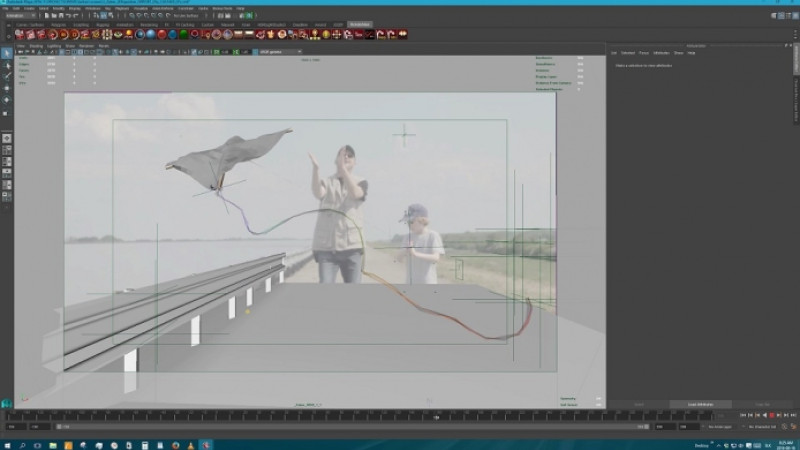
Task: Click the current time marker on timeline
Action: click(436, 417)
